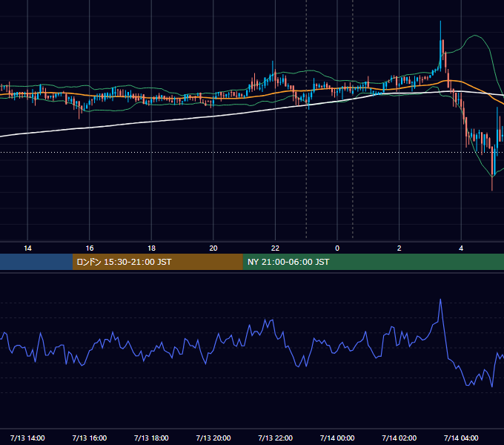The image size is (504, 445).
Task: Click hour label 2 on price chart axis
Action: click(x=399, y=248)
